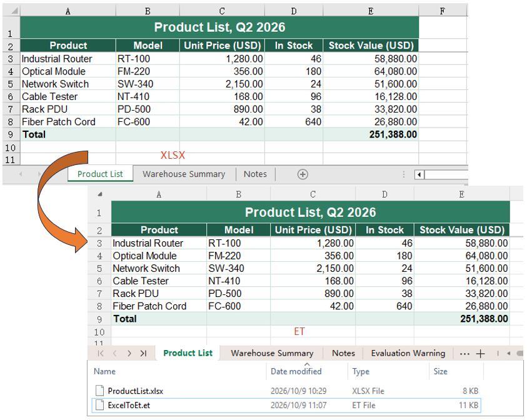Viewport: 527px width, 420px height.
Task: Select column E header in ET sheet
Action: click(x=462, y=194)
